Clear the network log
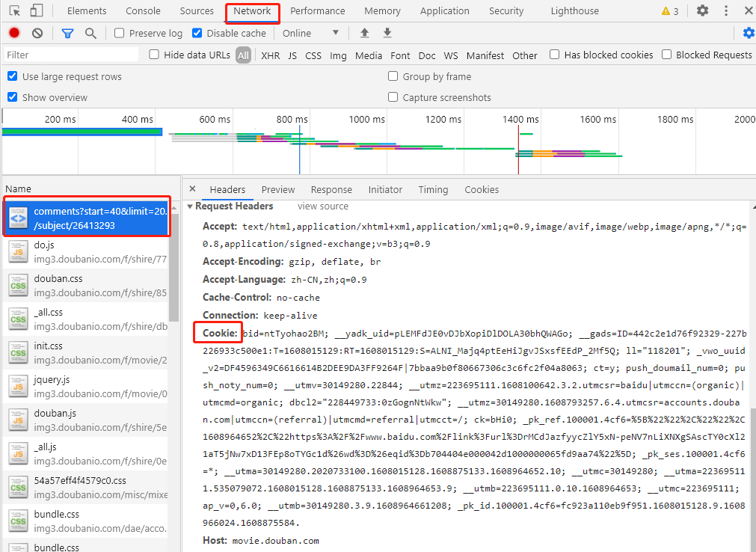The image size is (756, 552). coord(37,33)
